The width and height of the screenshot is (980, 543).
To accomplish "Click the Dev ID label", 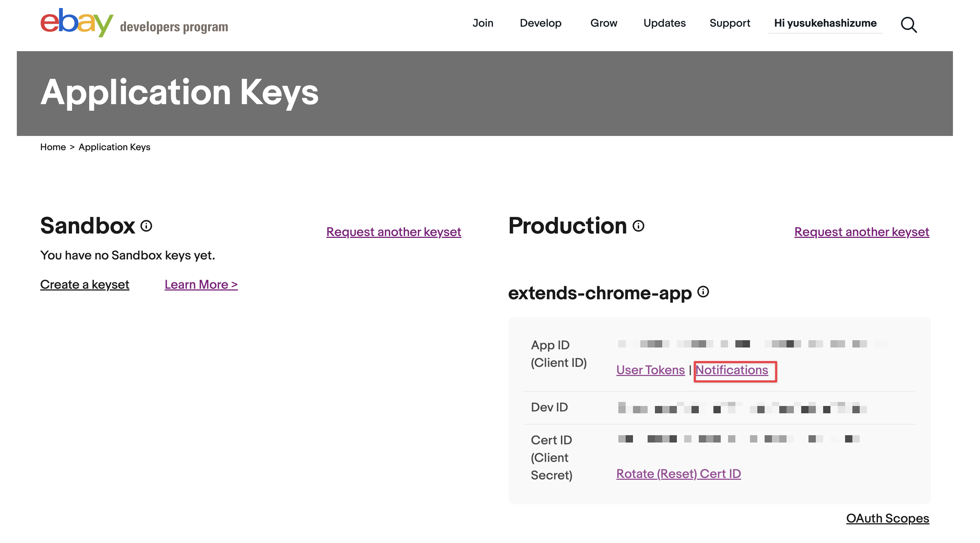I will click(x=549, y=407).
